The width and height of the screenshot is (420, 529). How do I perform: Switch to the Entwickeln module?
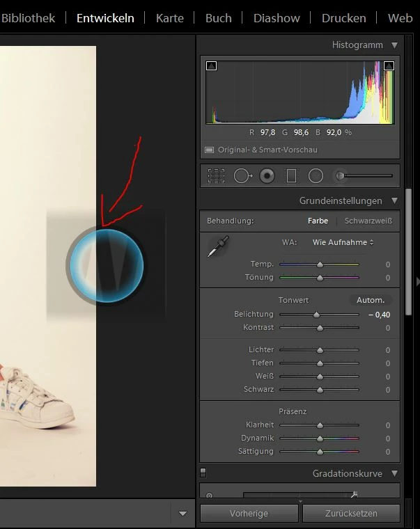[105, 18]
